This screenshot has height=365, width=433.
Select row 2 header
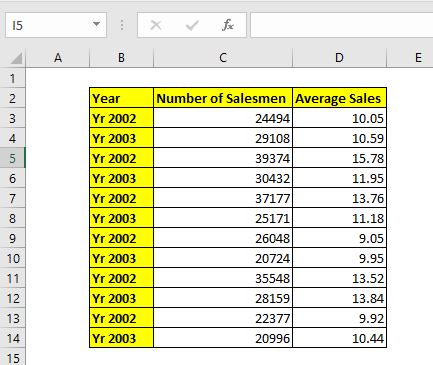[x=13, y=98]
